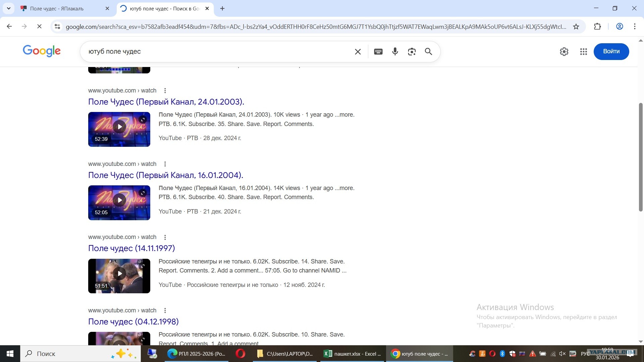The image size is (644, 362).
Task: Click the red warning triangle tray icon
Action: tap(532, 354)
